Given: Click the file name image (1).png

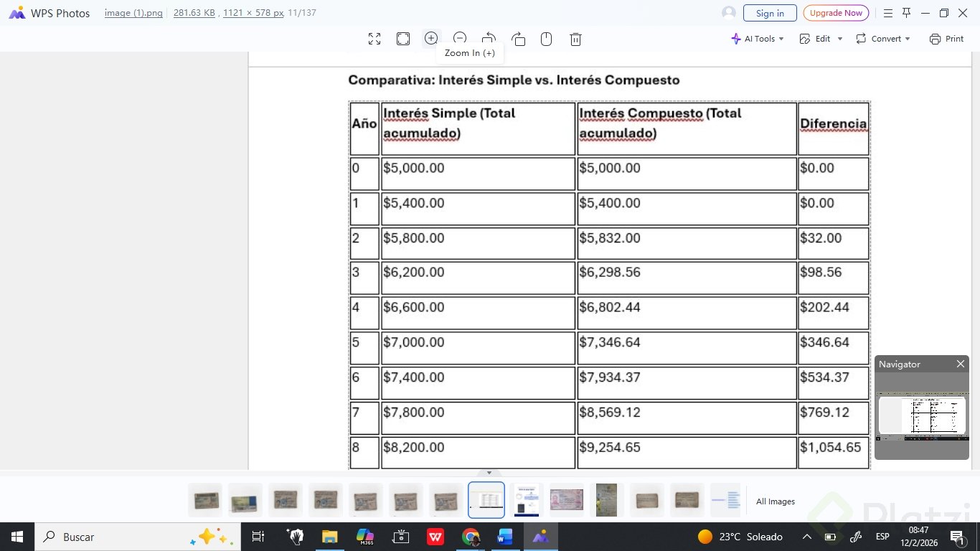Looking at the screenshot, I should pos(133,13).
